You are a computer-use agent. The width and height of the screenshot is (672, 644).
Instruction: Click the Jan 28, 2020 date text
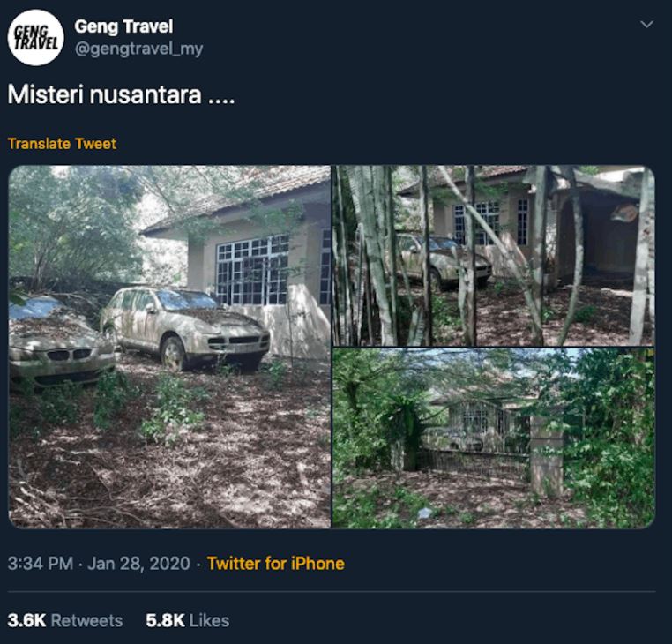pyautogui.click(x=138, y=564)
